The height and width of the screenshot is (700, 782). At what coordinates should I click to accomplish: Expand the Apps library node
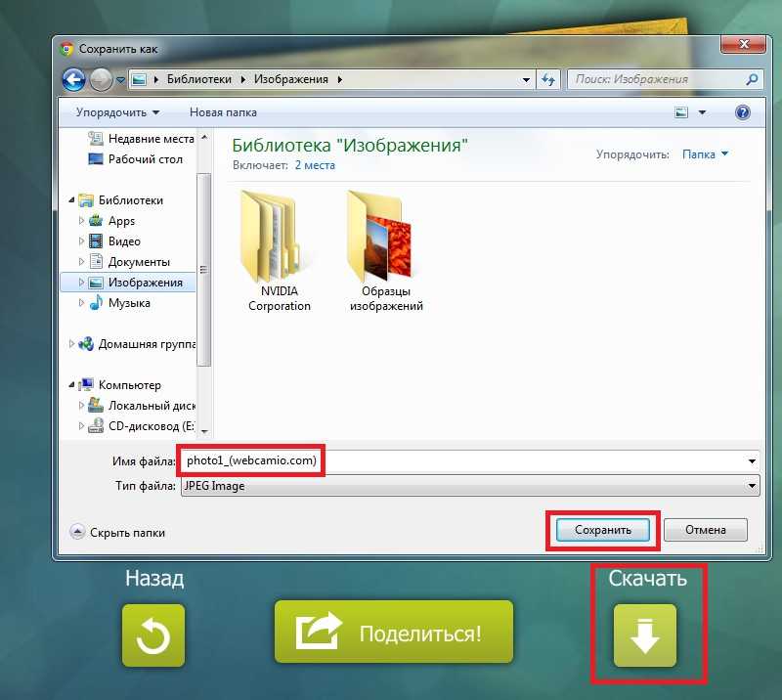point(81,221)
